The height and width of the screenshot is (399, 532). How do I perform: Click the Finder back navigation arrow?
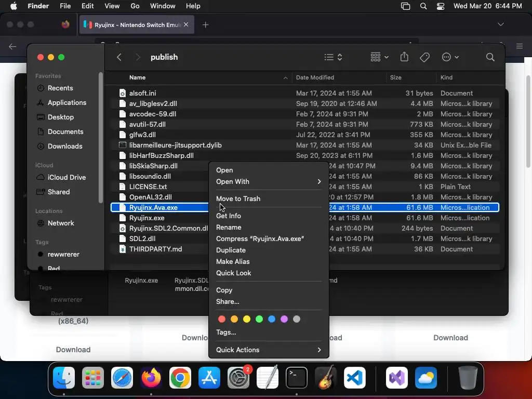119,57
